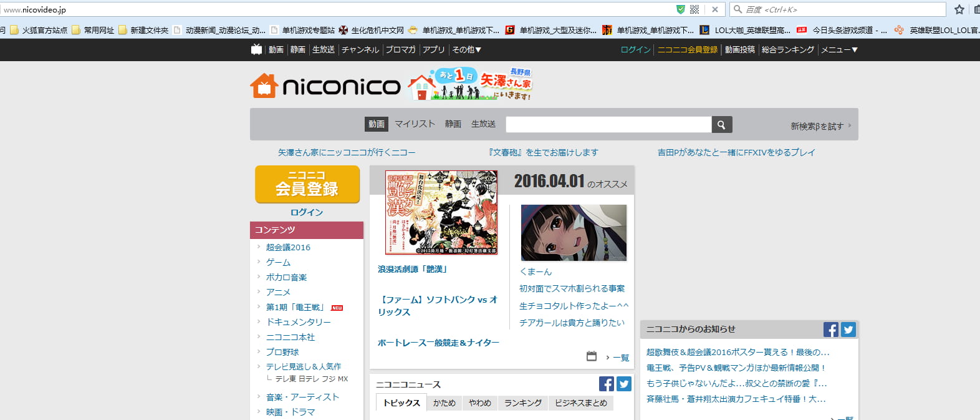Click the TV icon in top black bar
980x420 pixels.
[x=256, y=49]
